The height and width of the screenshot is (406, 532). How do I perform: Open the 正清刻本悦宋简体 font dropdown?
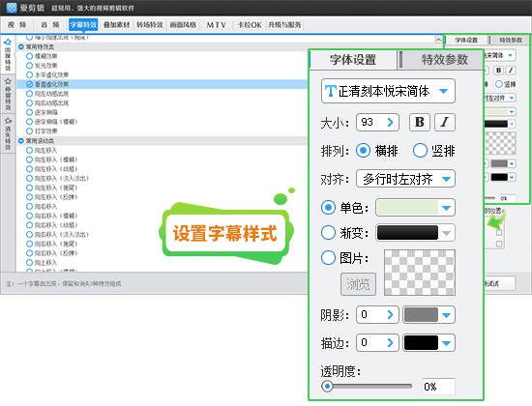[x=388, y=91]
